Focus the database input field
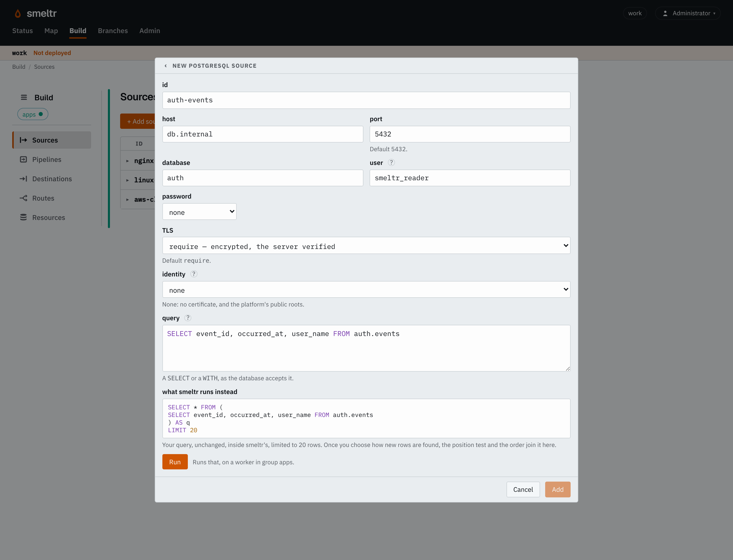The image size is (733, 560). tap(263, 178)
